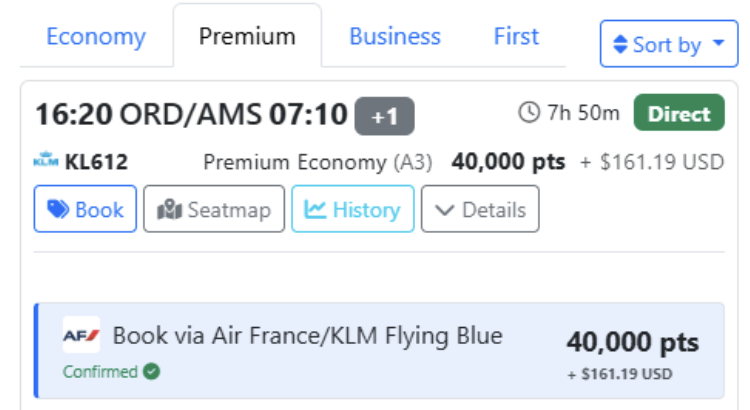Click the KLM airline logo icon
The height and width of the screenshot is (410, 750).
click(46, 162)
